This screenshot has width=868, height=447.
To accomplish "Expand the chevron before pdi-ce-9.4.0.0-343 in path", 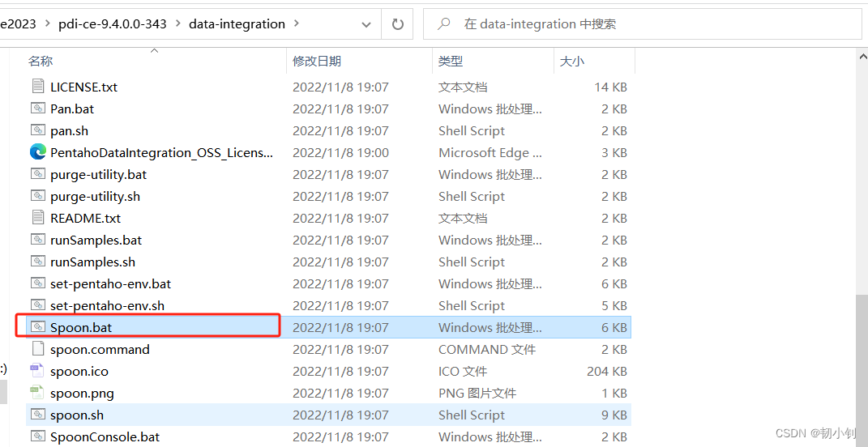I will click(47, 23).
